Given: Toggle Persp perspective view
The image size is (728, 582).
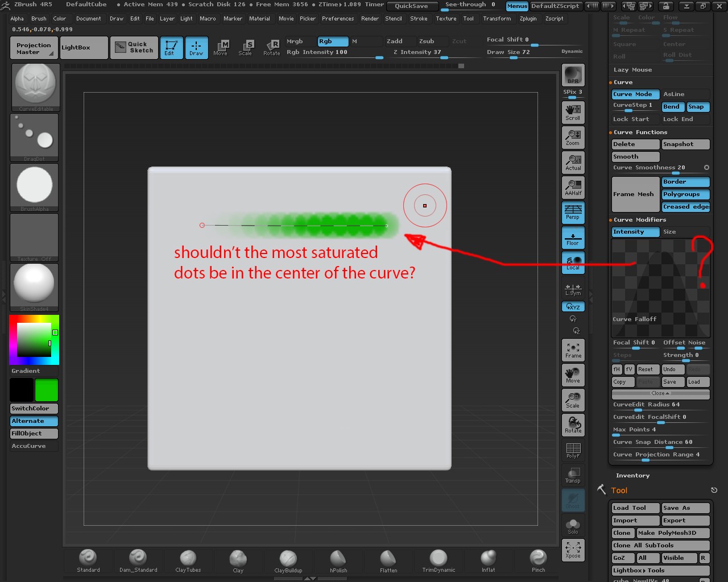Looking at the screenshot, I should click(x=573, y=212).
